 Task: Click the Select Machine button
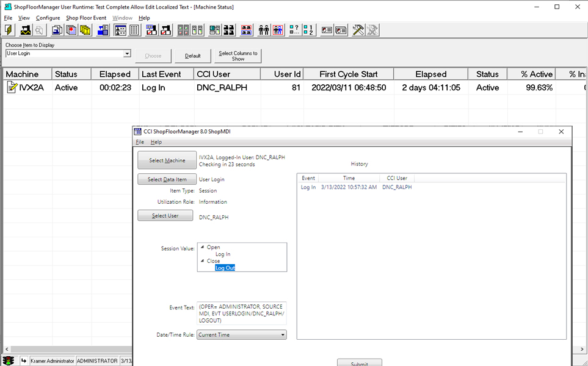coord(167,160)
